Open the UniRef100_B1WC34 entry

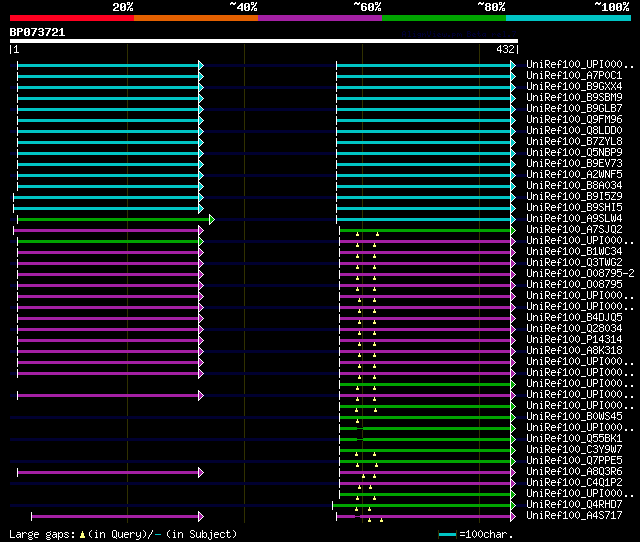tap(575, 251)
